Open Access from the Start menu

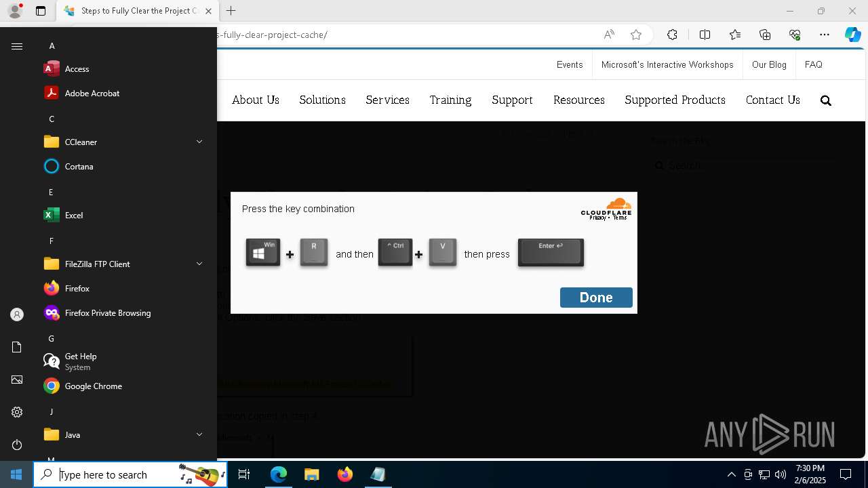(x=122, y=69)
